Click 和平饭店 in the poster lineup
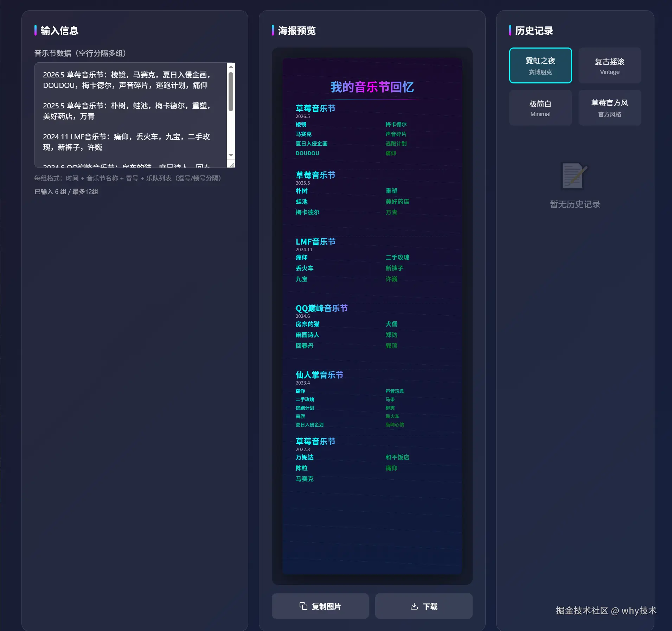Image resolution: width=672 pixels, height=631 pixels. (397, 457)
